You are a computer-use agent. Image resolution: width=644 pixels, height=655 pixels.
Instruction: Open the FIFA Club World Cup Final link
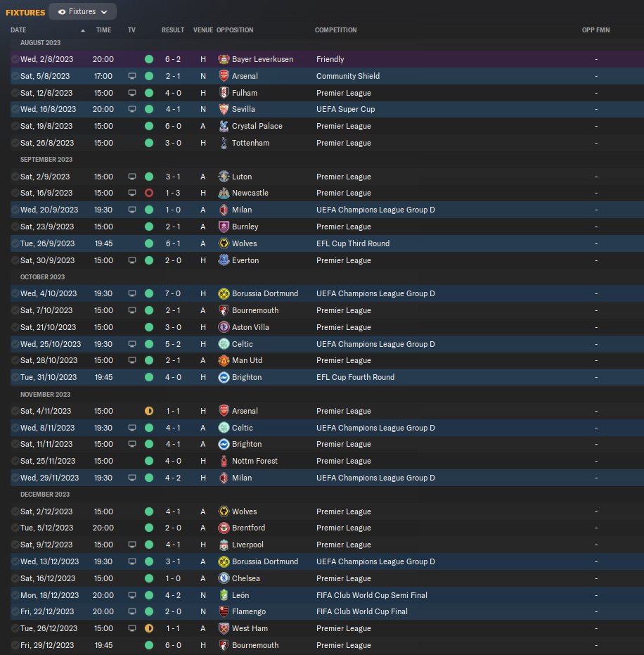point(361,611)
